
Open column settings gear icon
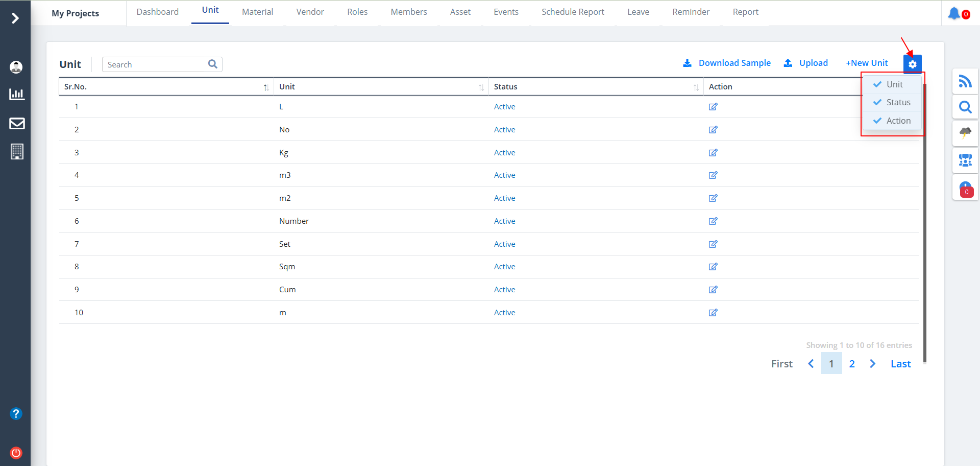pyautogui.click(x=912, y=64)
